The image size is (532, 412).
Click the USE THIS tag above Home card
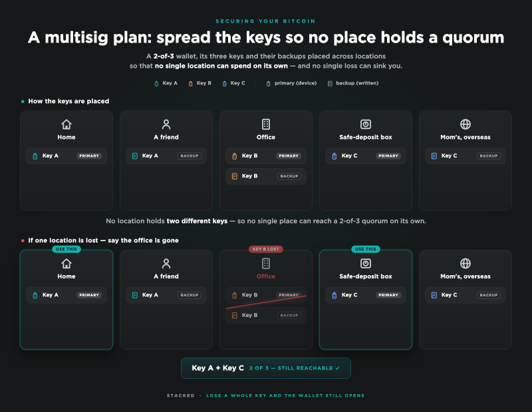tap(66, 249)
